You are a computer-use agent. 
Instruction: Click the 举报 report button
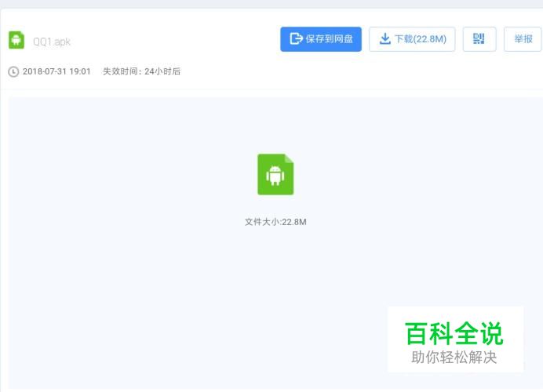(x=523, y=39)
